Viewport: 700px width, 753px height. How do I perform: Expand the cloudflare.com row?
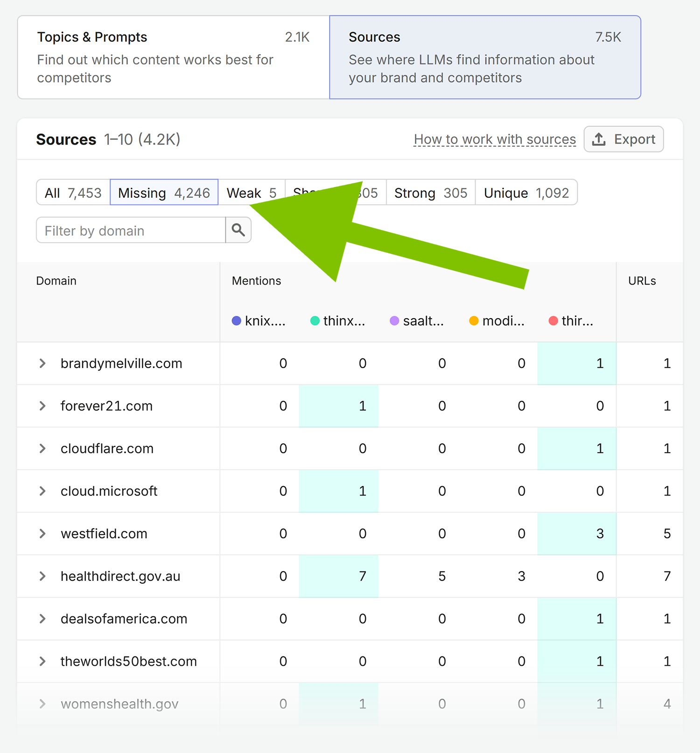coord(42,448)
